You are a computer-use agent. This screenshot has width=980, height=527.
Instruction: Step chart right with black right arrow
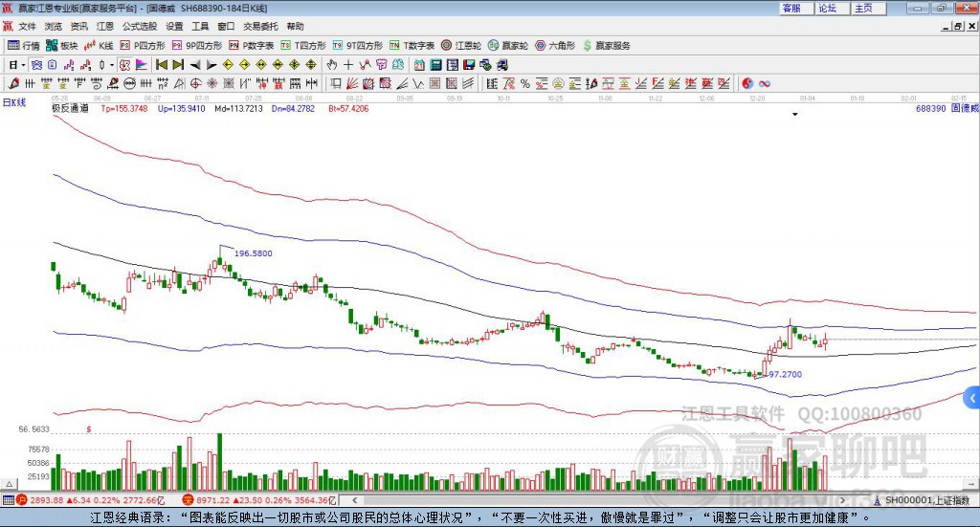[x=212, y=65]
